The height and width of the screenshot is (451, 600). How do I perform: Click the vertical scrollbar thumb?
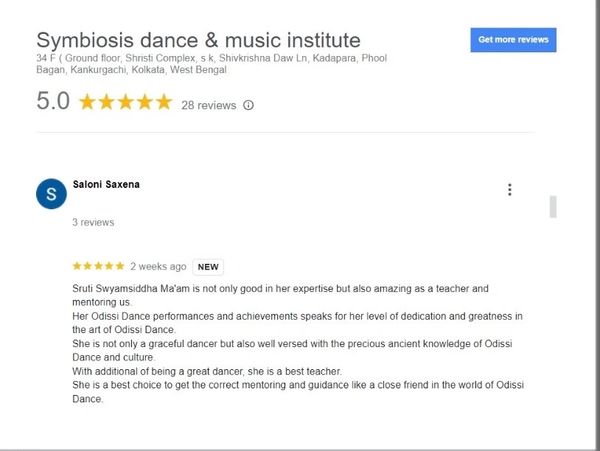coord(553,207)
